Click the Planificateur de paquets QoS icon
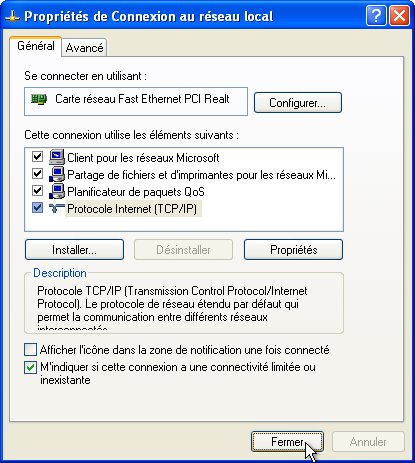Viewport: 415px width, 463px height. tap(57, 191)
